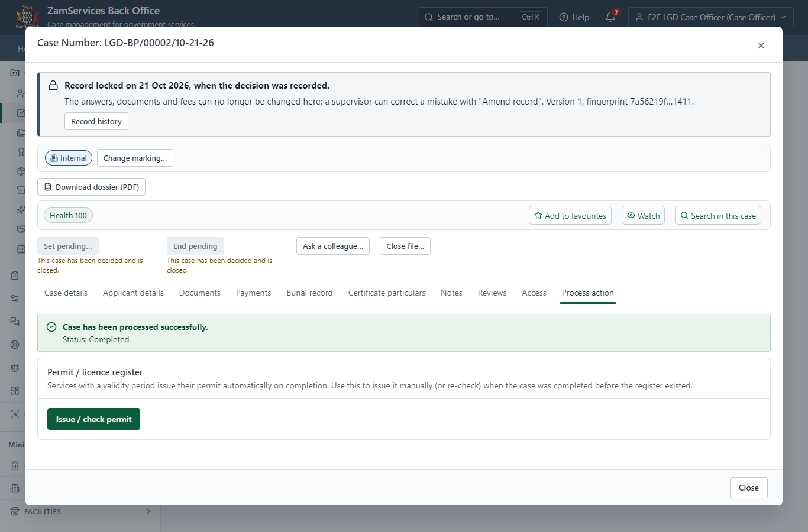808x532 pixels.
Task: Open the Certificate particulars tab
Action: [387, 293]
